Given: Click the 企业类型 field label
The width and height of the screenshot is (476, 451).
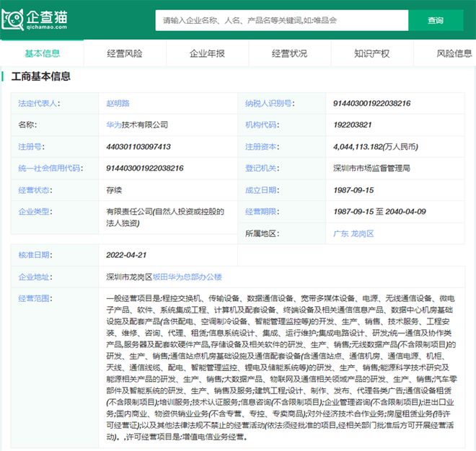Looking at the screenshot, I should coord(35,211).
